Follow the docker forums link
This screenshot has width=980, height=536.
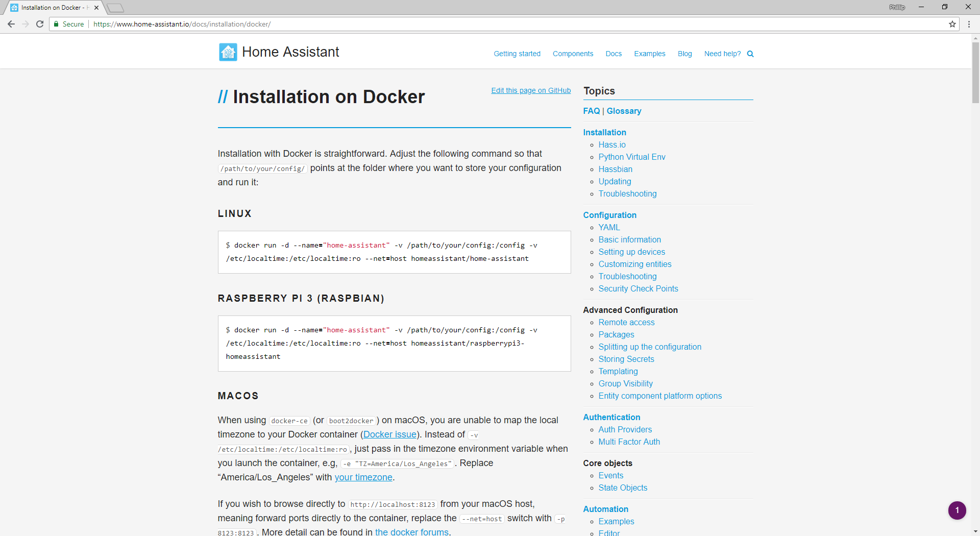click(411, 532)
